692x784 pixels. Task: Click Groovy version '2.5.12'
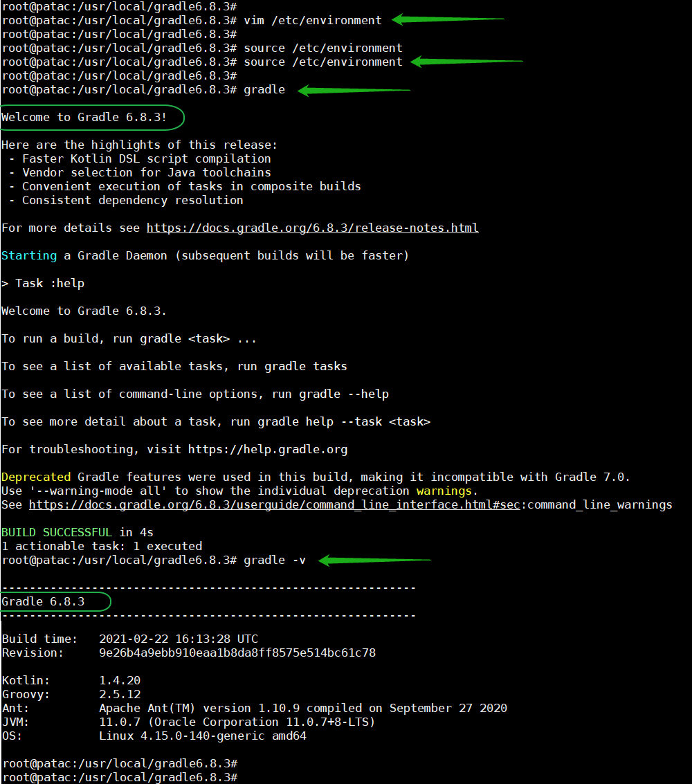coord(120,695)
